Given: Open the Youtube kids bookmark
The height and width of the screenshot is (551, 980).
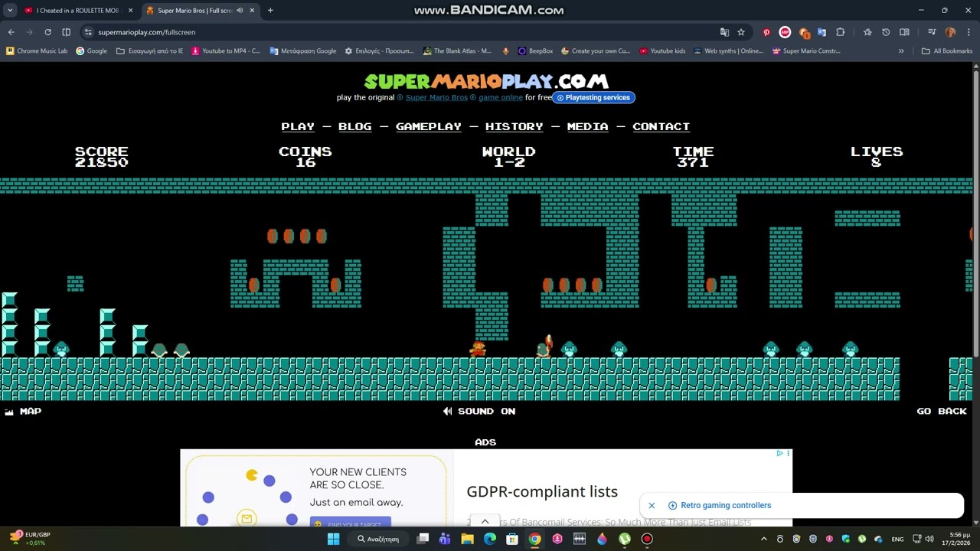Looking at the screenshot, I should click(662, 51).
